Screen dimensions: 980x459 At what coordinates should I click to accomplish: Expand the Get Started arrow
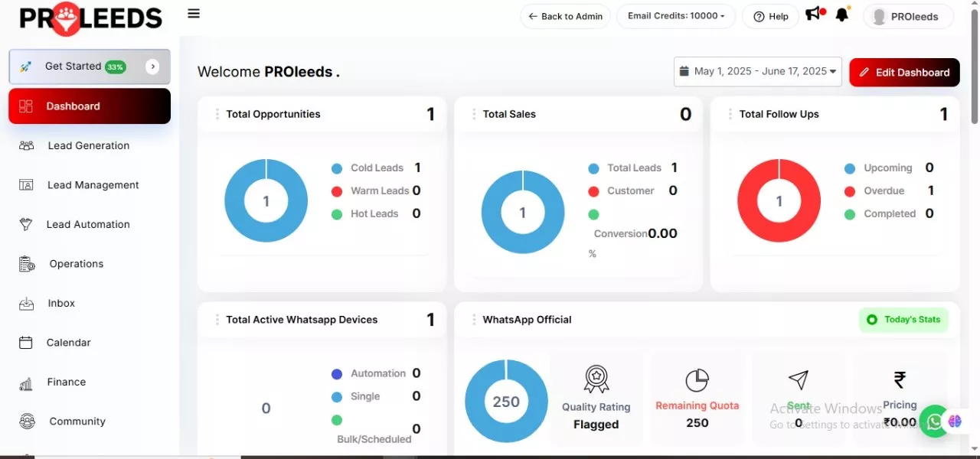153,67
